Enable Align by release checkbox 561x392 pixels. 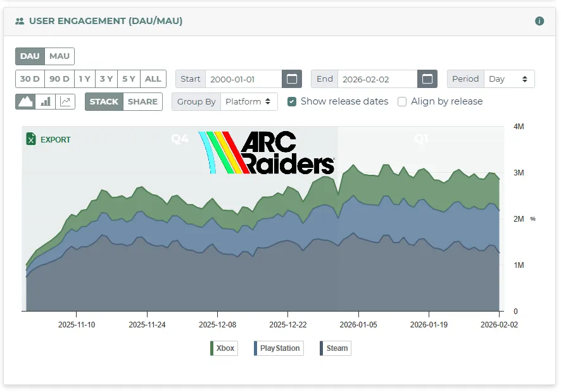(x=402, y=101)
